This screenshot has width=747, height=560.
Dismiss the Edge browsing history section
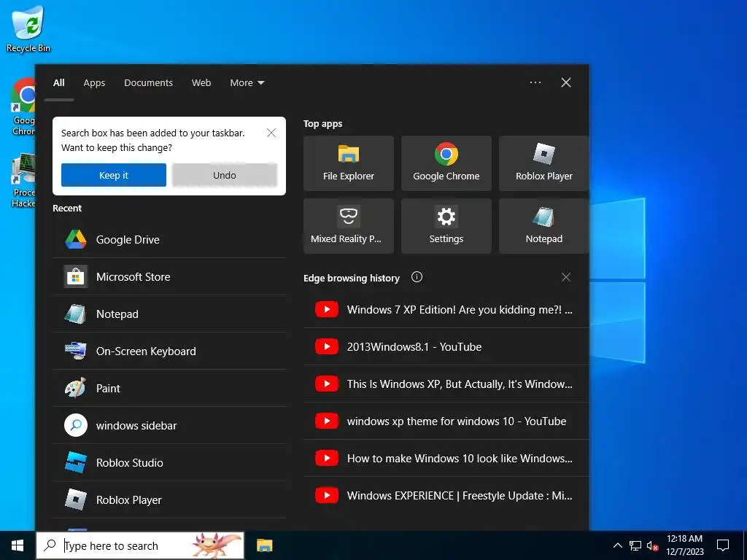click(x=565, y=277)
